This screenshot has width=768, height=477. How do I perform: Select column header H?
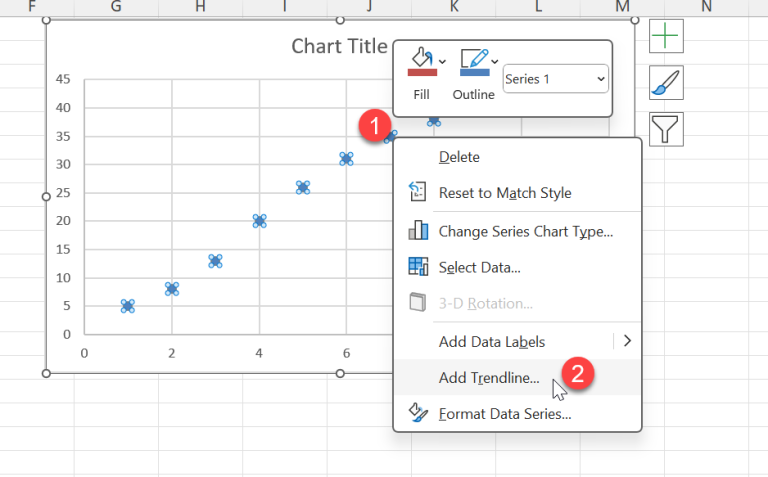click(201, 7)
